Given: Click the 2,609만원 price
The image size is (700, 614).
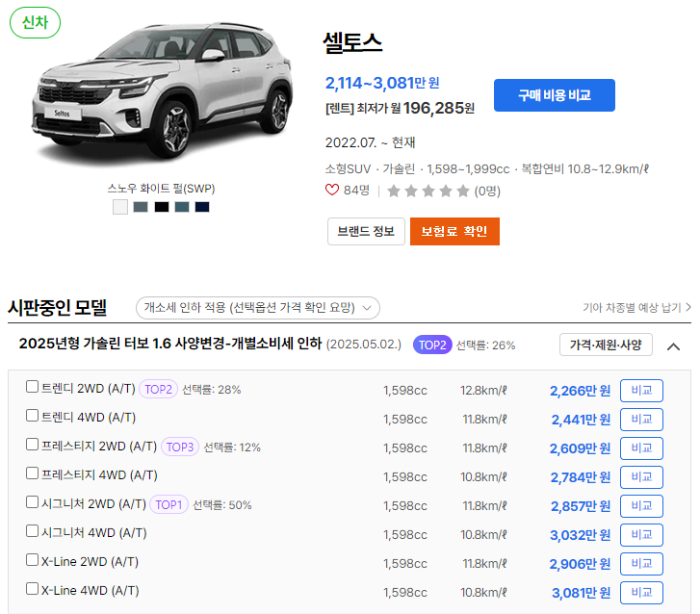Looking at the screenshot, I should pos(580,448).
